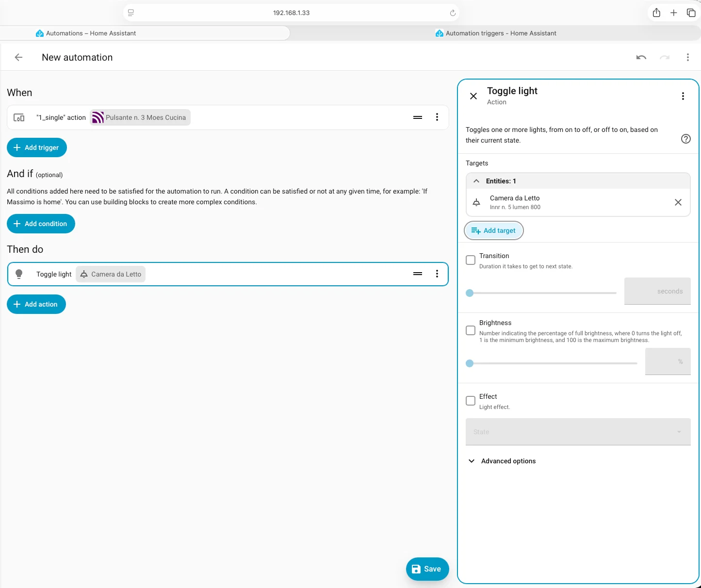Viewport: 701px width, 588px height.
Task: Click Add target button
Action: 494,230
